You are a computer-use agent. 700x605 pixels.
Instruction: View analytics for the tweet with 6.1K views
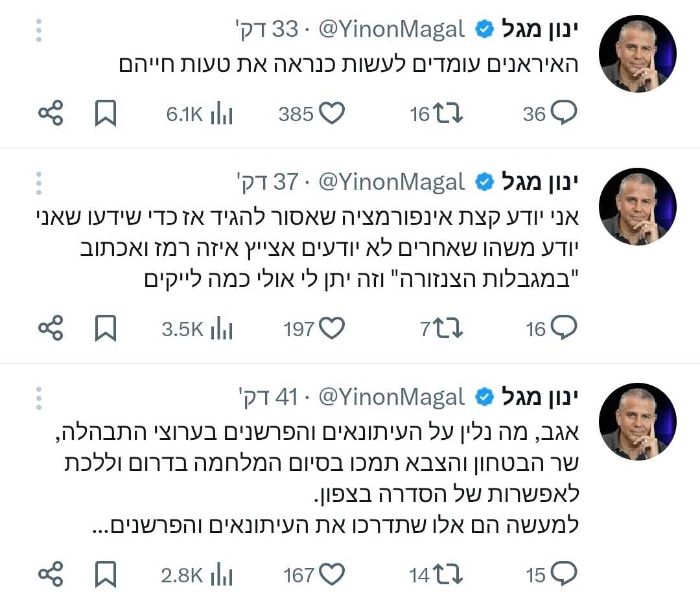[x=220, y=115]
